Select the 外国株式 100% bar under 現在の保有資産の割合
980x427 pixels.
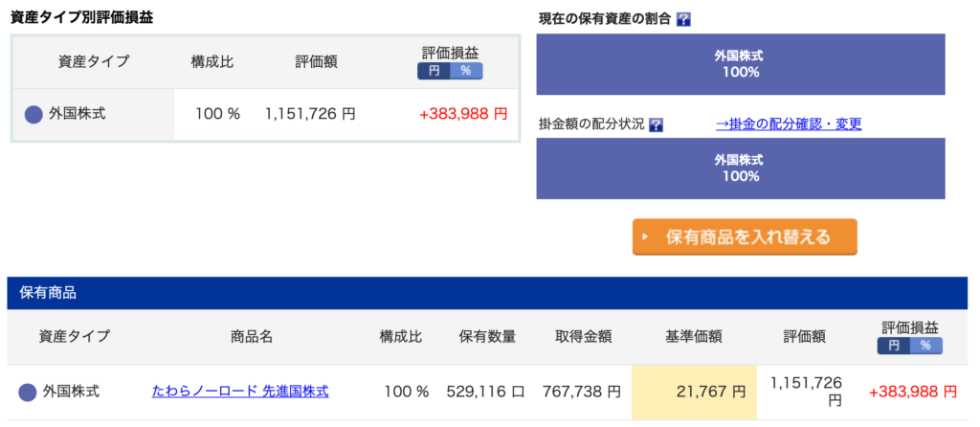(x=741, y=64)
